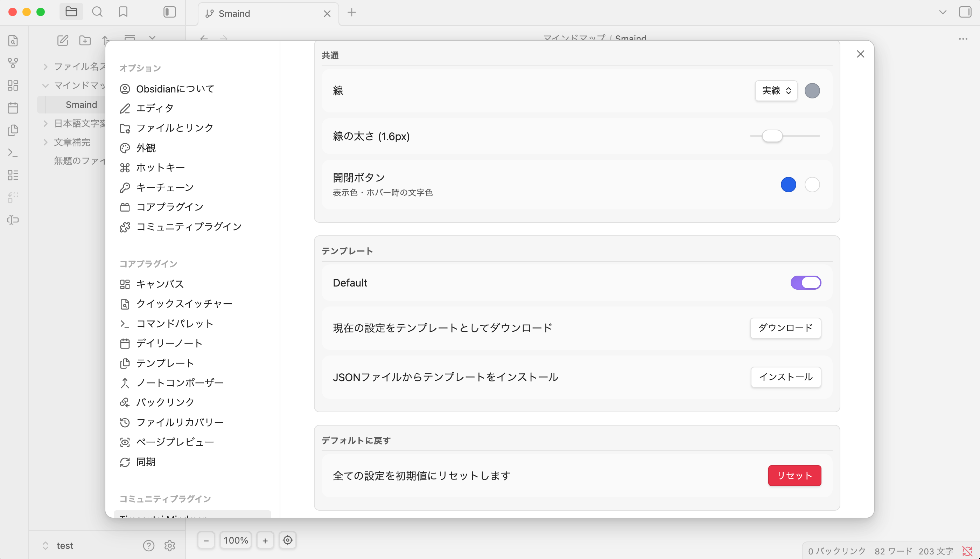The image size is (980, 559).
Task: Open graph view ribbon icon
Action: coord(13,63)
